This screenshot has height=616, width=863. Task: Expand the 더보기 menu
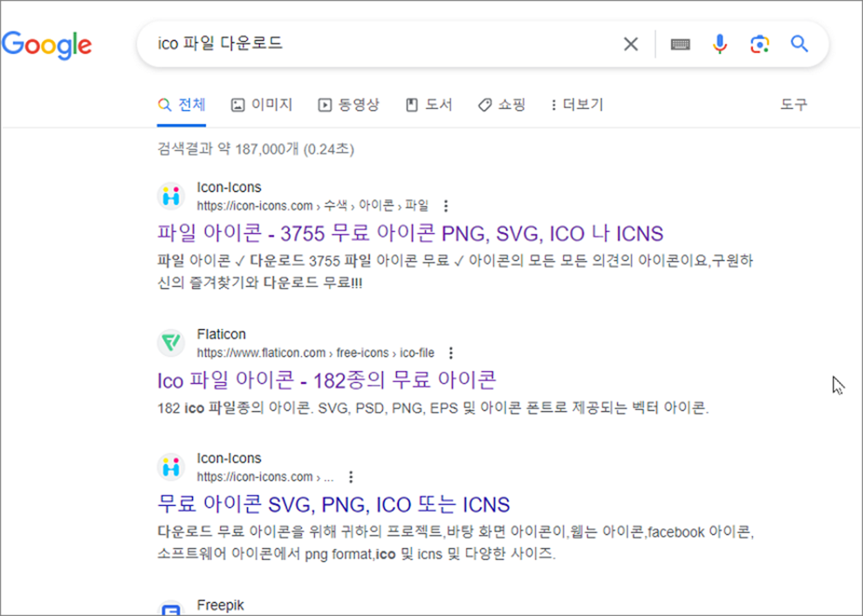tap(576, 105)
